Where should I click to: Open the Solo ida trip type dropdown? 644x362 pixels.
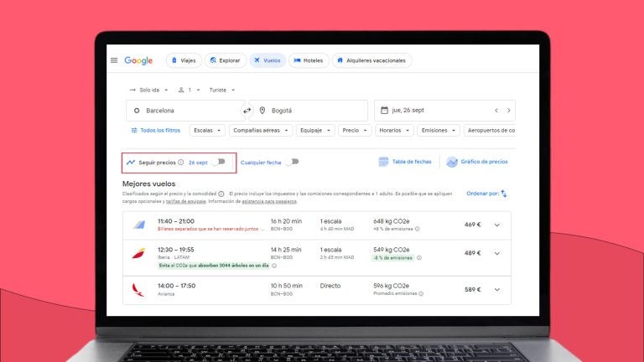148,90
